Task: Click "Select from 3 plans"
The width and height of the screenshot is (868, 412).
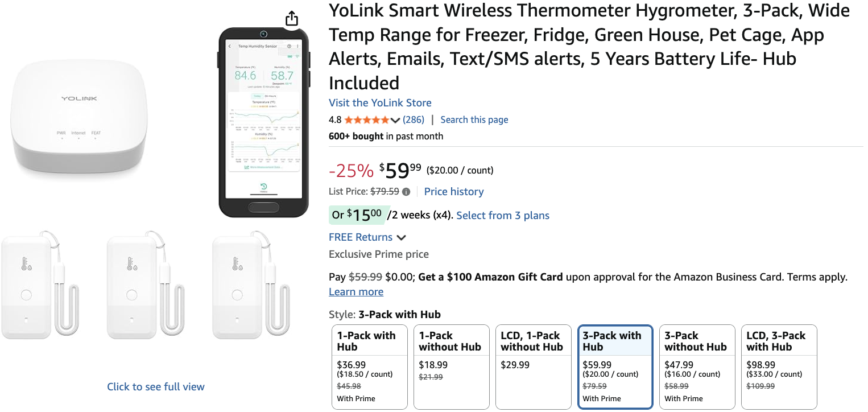Action: pyautogui.click(x=502, y=216)
